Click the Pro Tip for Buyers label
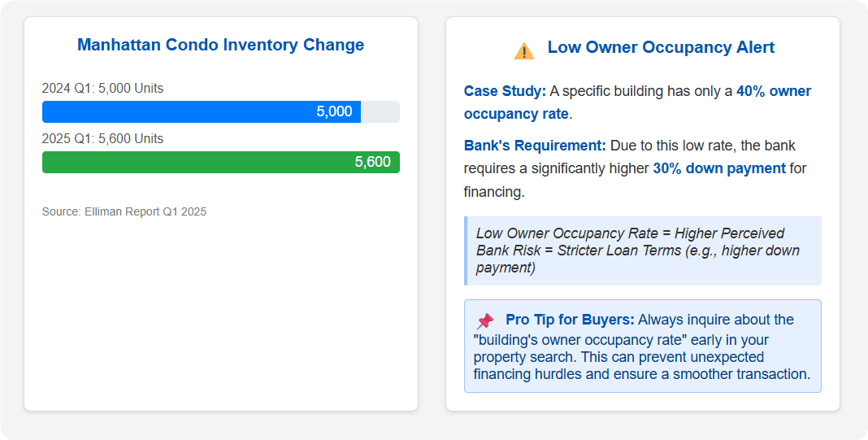The image size is (868, 440). pyautogui.click(x=571, y=320)
